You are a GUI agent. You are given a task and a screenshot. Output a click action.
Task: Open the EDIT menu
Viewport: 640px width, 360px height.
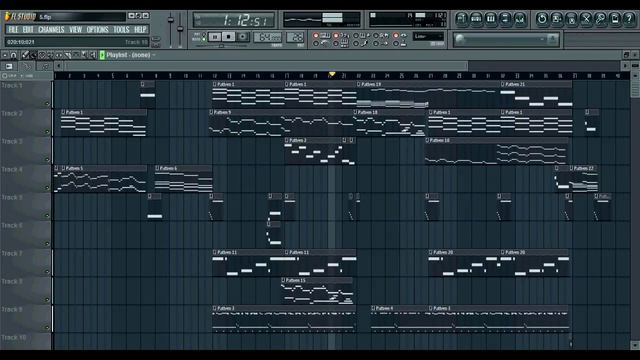(28, 30)
